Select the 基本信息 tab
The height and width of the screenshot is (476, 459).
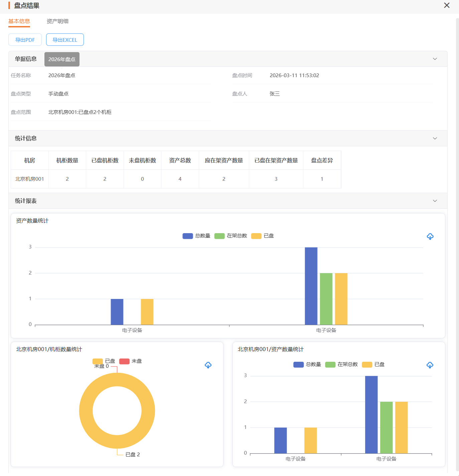19,21
